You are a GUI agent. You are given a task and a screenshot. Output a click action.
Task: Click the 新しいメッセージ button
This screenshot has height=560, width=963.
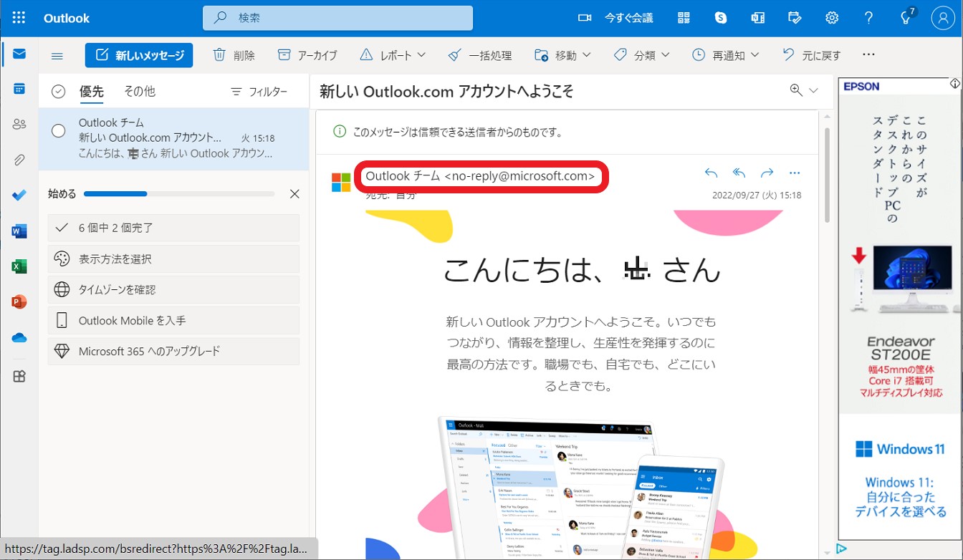pos(139,55)
